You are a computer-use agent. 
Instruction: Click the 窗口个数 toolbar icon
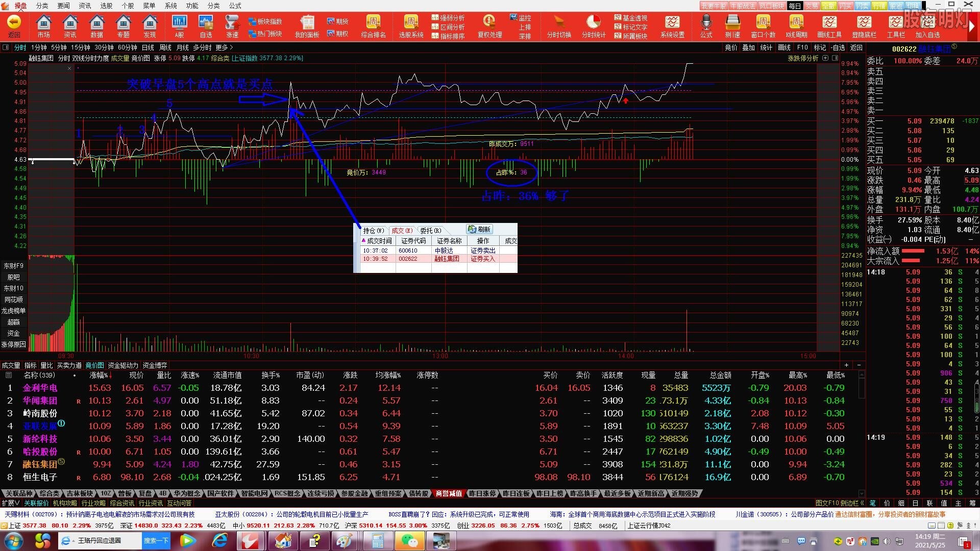[763, 26]
